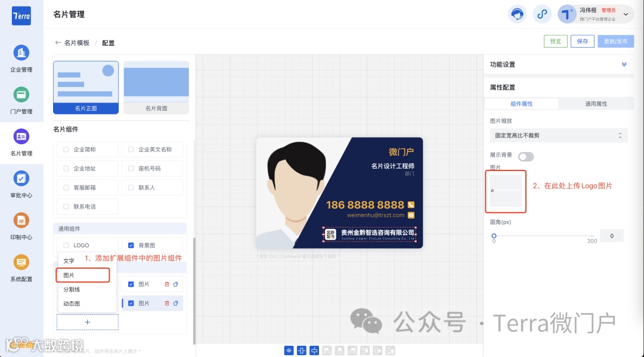Viewport: 644px width, 357px height.
Task: Check the 企业地址 component checkbox
Action: 66,168
